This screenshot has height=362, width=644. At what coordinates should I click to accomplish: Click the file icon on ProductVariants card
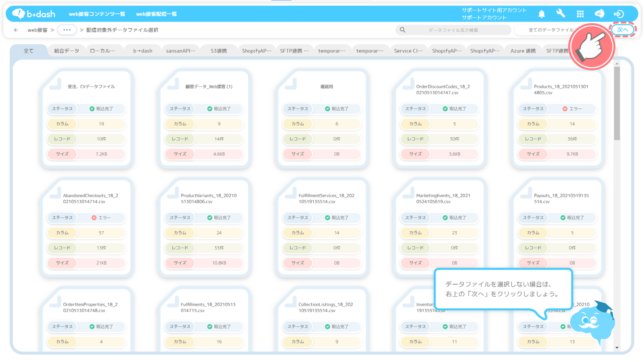tap(173, 193)
